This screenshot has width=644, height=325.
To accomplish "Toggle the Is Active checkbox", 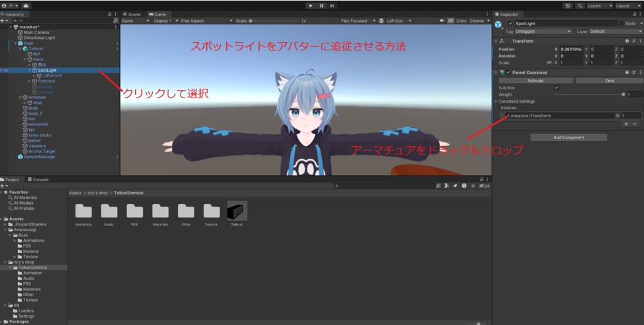I will click(x=557, y=88).
